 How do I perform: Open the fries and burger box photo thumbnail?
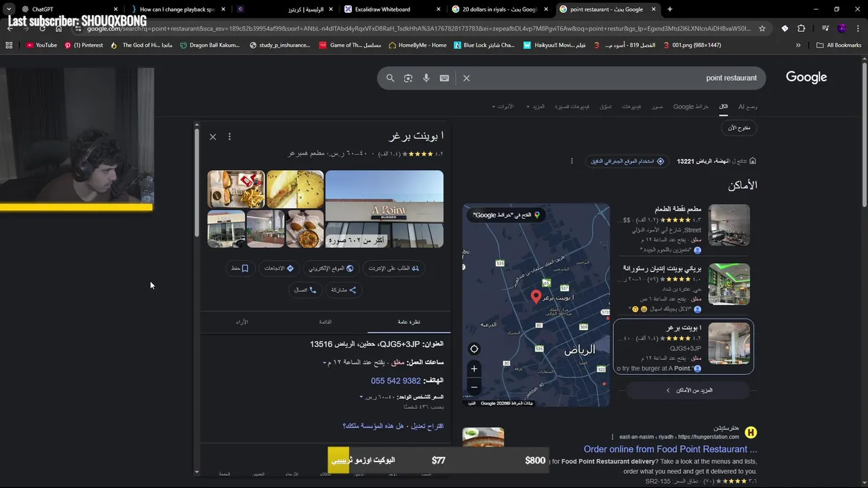click(236, 189)
